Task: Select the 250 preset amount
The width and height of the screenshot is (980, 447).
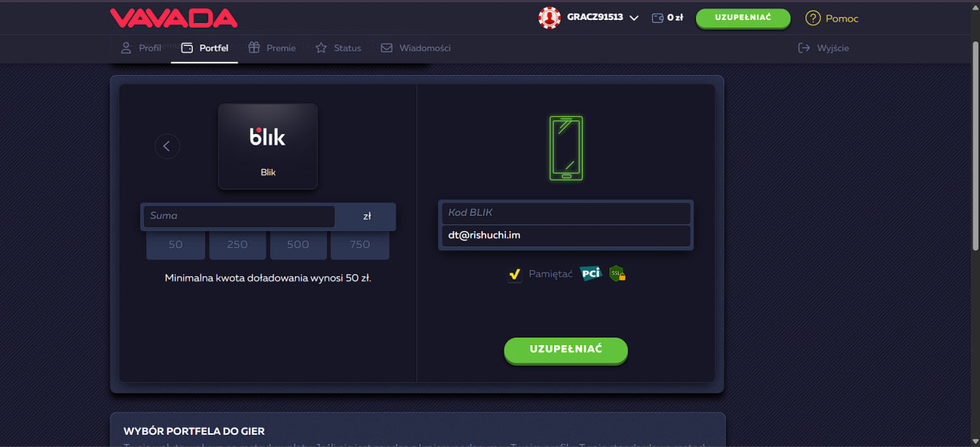Action: (x=237, y=244)
